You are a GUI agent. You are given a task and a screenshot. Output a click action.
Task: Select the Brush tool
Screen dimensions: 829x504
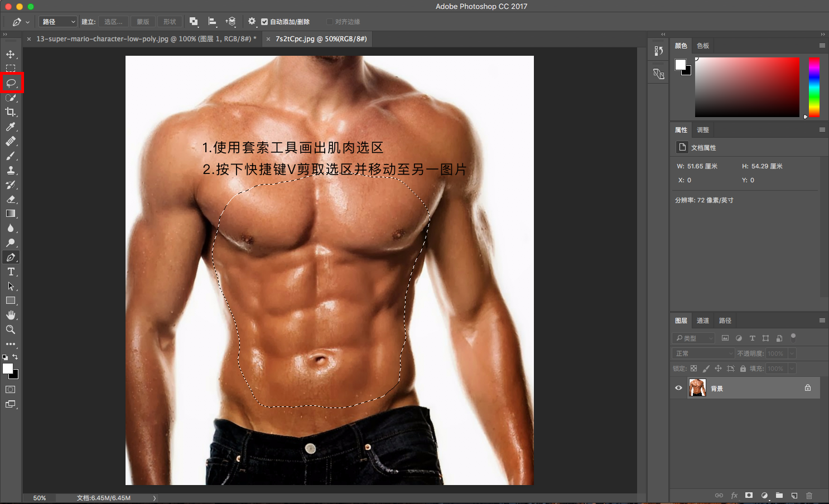pos(11,156)
